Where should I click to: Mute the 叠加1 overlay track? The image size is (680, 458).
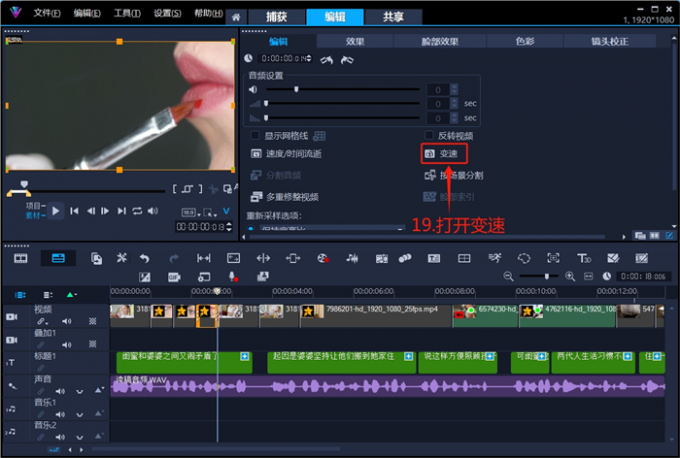[66, 345]
